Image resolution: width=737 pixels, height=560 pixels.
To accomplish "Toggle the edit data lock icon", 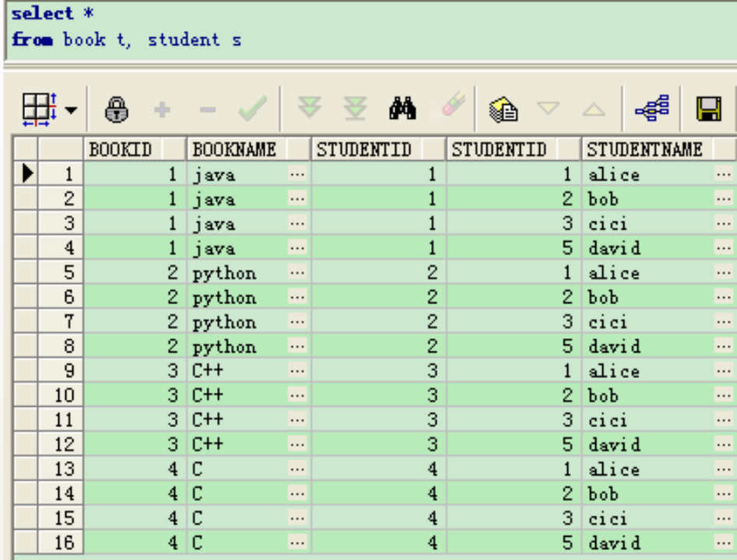I will 116,110.
